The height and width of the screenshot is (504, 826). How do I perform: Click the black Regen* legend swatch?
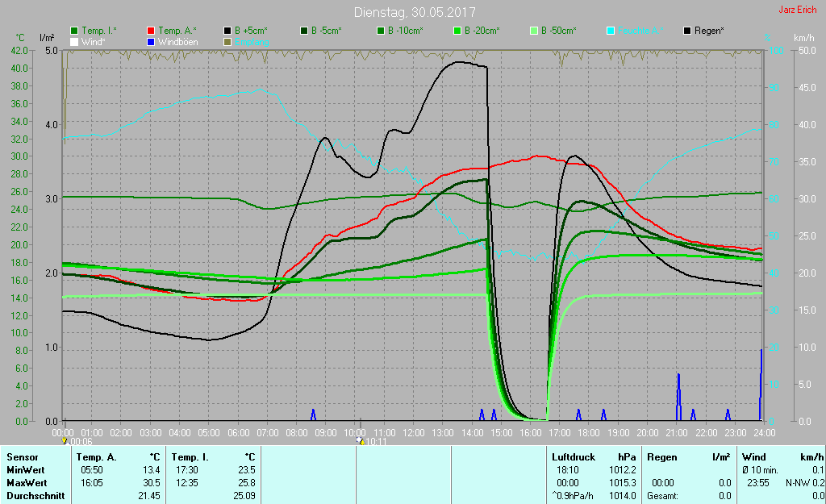point(687,31)
